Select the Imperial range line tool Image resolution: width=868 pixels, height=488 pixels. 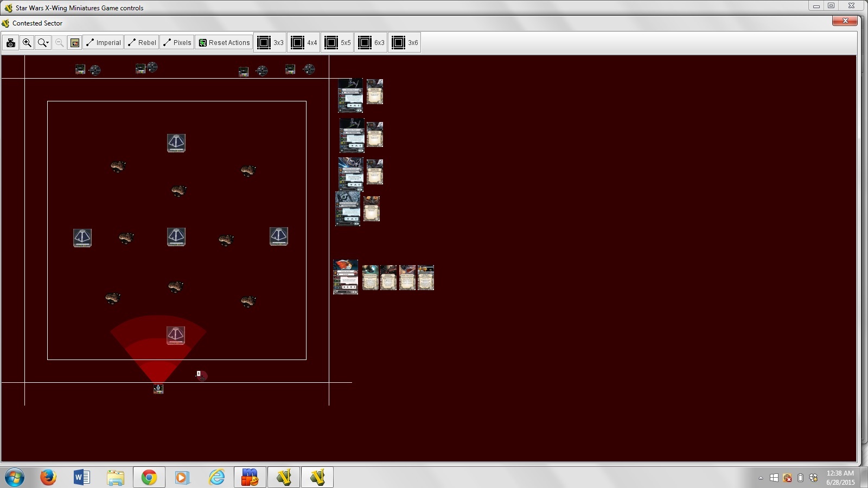[x=103, y=43]
